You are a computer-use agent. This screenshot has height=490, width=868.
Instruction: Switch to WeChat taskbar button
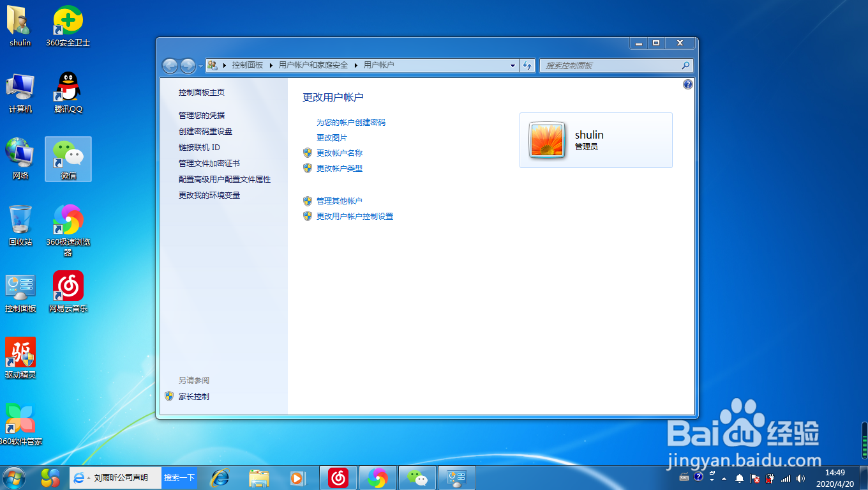[x=417, y=477]
